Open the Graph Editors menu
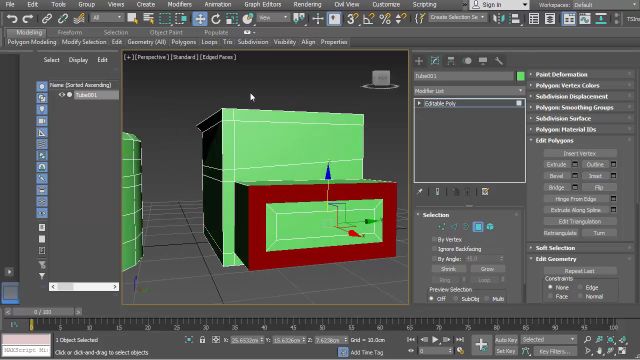 tap(263, 4)
